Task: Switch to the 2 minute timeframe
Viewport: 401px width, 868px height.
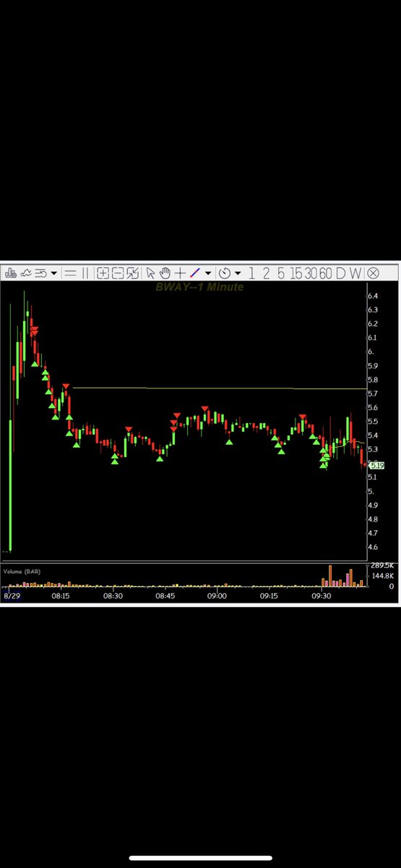Action: 266,273
